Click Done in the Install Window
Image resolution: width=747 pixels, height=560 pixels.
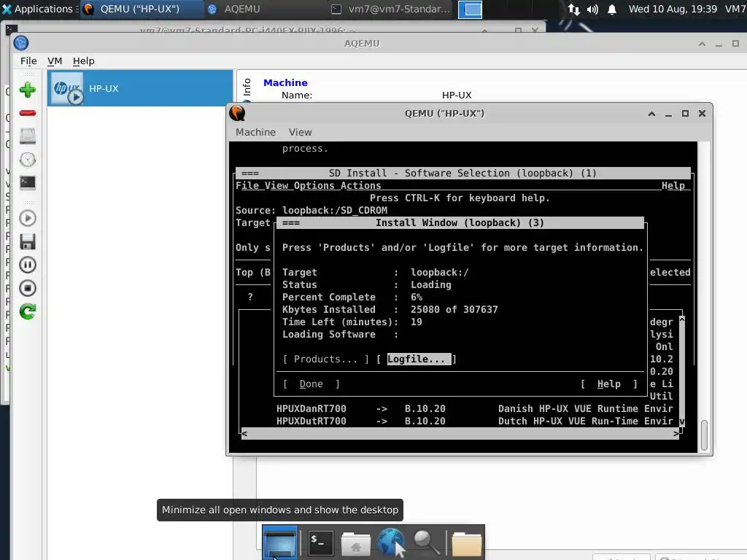[x=311, y=384]
